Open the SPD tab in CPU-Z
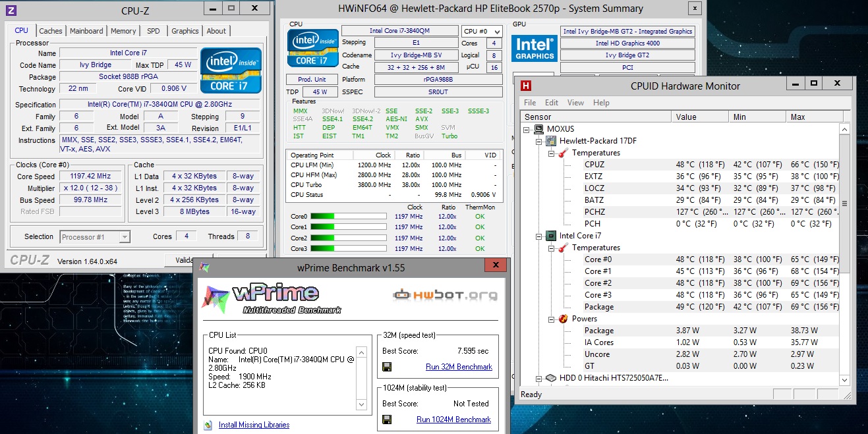 [x=153, y=31]
